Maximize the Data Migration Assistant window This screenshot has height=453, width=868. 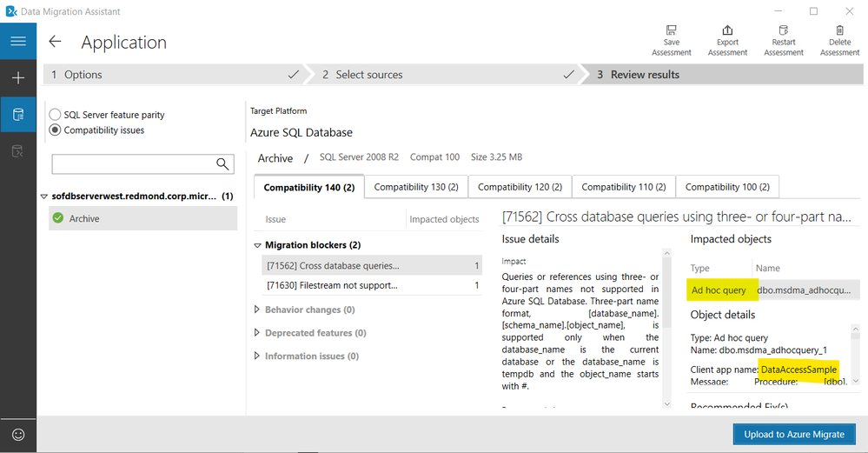[814, 11]
